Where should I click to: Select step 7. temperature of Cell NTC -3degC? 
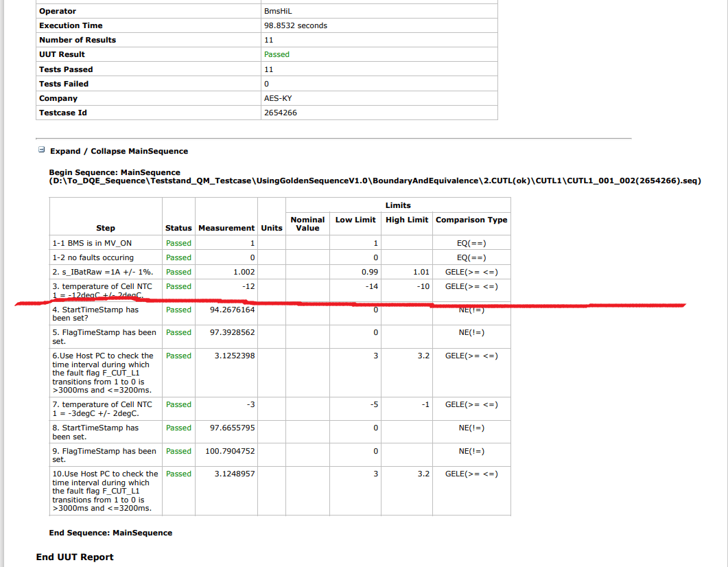click(102, 409)
